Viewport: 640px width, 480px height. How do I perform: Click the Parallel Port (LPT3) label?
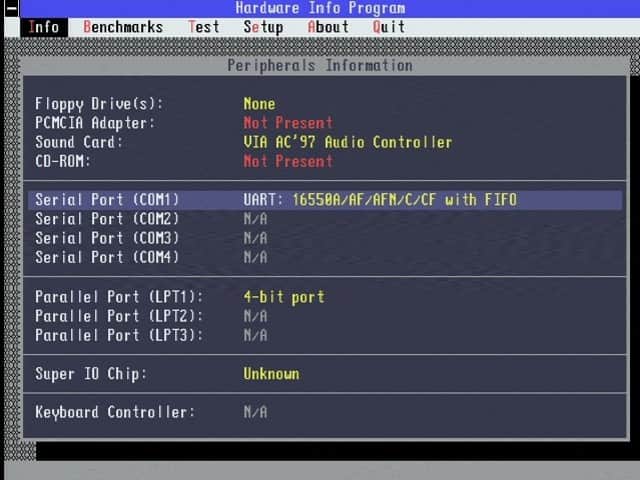pyautogui.click(x=119, y=336)
